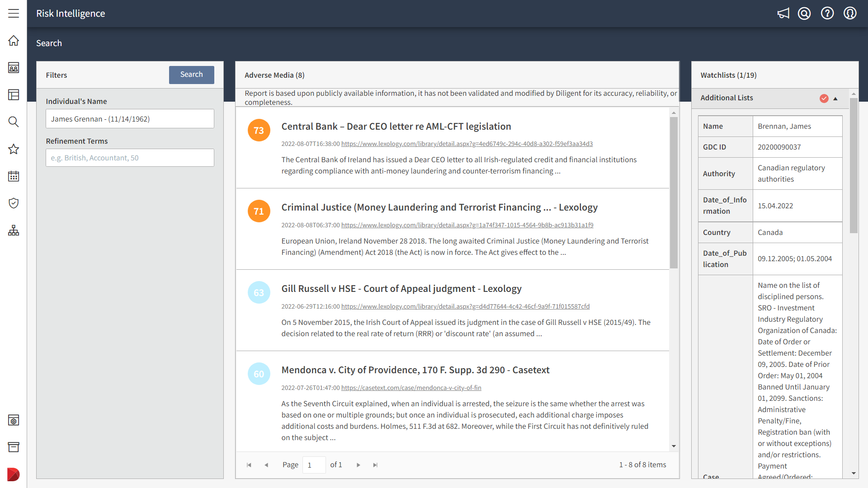
Task: Click the Central Bank Dear CEO letter title
Action: pos(396,127)
